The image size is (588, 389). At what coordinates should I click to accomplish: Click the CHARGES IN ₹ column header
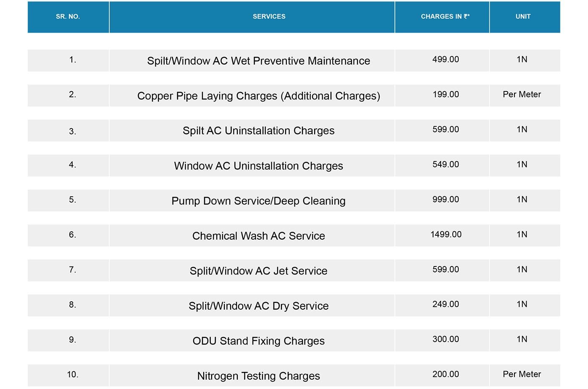(445, 17)
